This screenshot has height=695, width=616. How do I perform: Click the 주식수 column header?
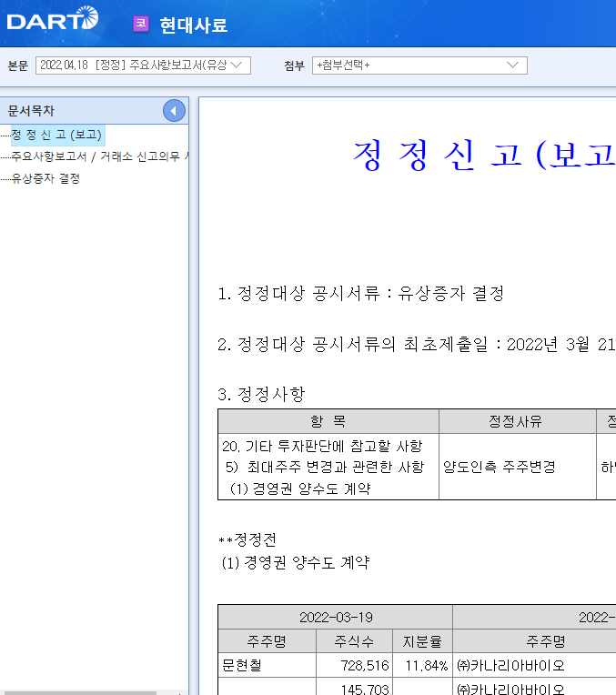pos(354,641)
